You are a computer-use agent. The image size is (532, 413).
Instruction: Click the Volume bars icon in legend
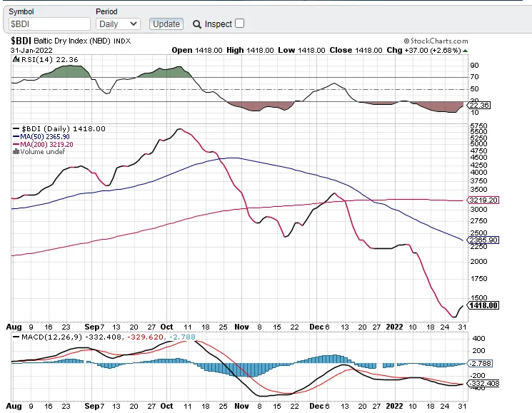pyautogui.click(x=16, y=151)
